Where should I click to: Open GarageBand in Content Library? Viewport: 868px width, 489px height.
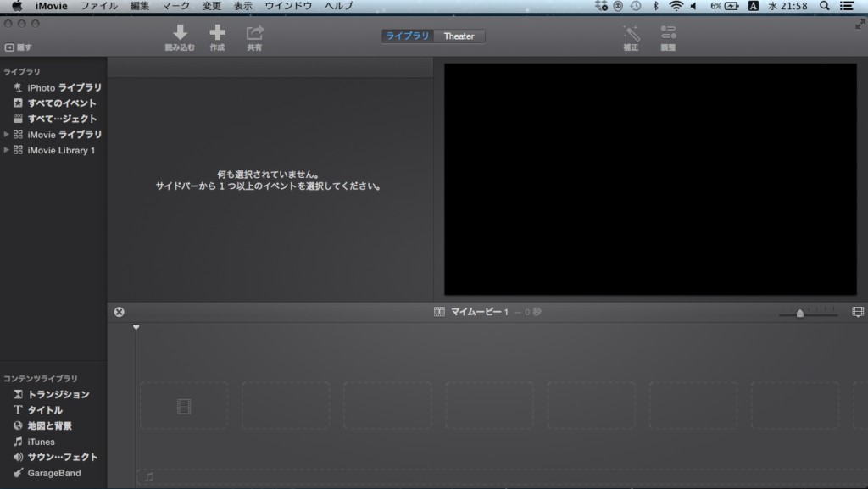click(53, 473)
